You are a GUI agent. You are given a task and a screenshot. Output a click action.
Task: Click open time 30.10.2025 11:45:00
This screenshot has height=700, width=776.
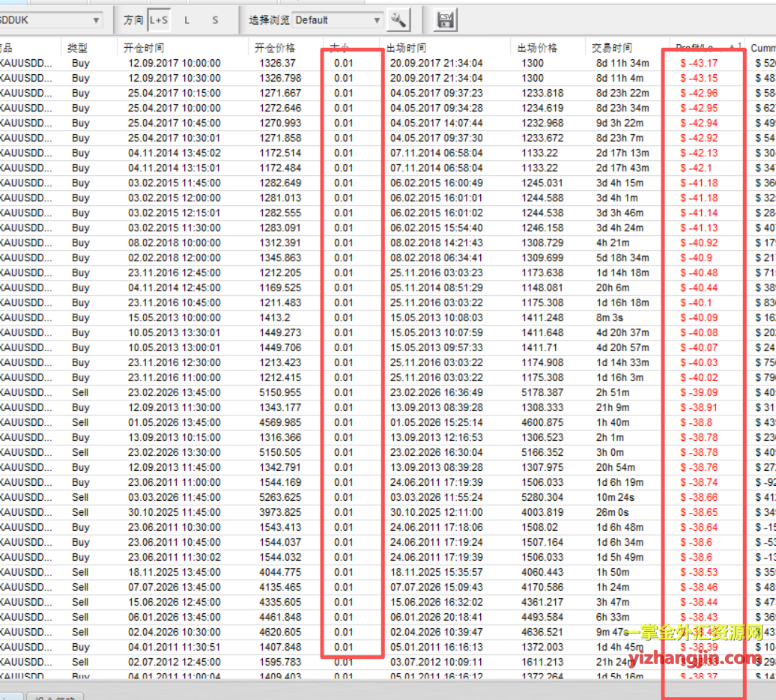click(175, 512)
